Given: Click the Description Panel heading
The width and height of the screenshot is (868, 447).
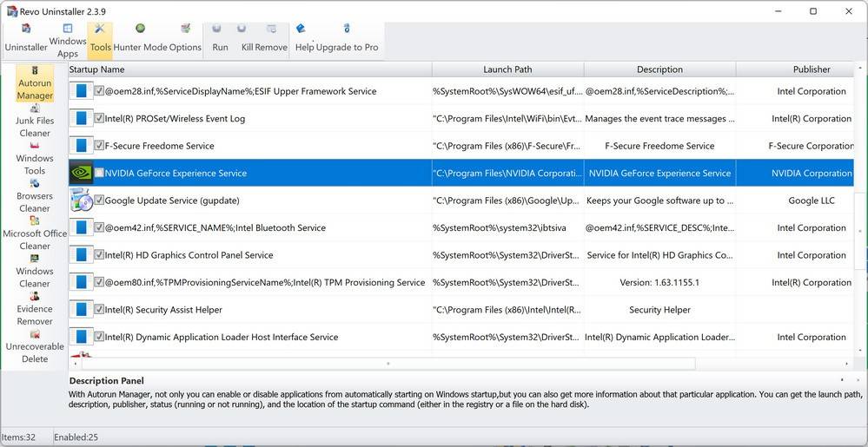Looking at the screenshot, I should point(106,381).
